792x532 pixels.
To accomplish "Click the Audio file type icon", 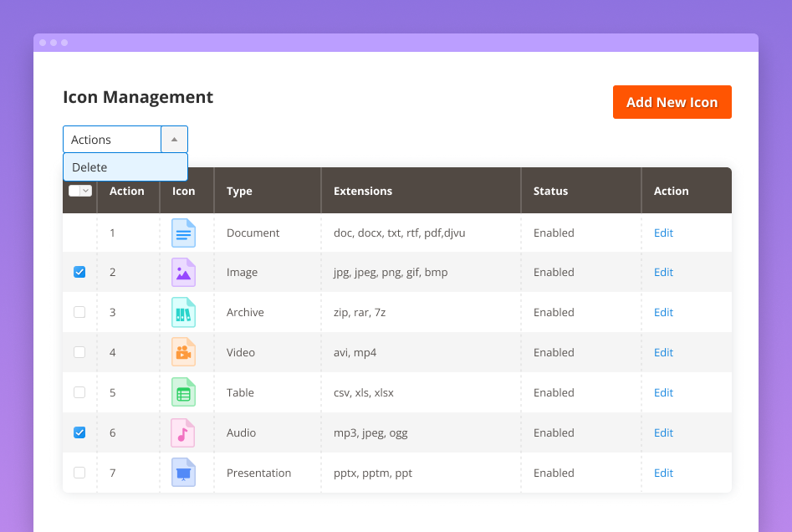I will click(x=184, y=432).
